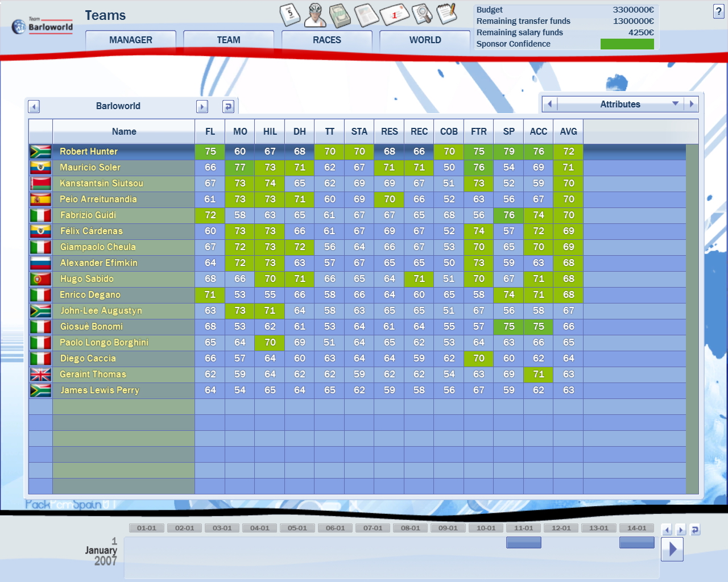The width and height of the screenshot is (728, 582).
Task: Click return icon next to Barloworld selector
Action: [228, 106]
